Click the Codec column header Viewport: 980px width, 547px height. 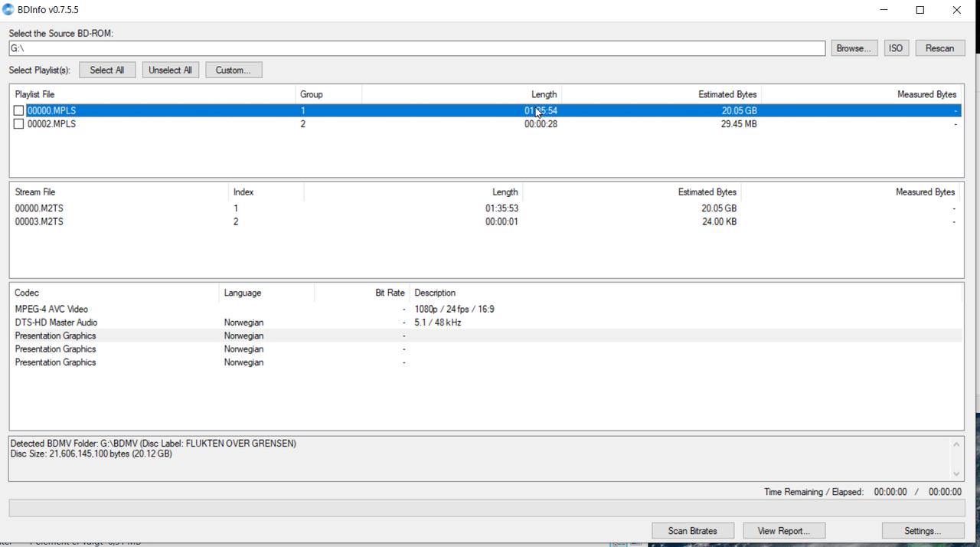[x=115, y=293]
